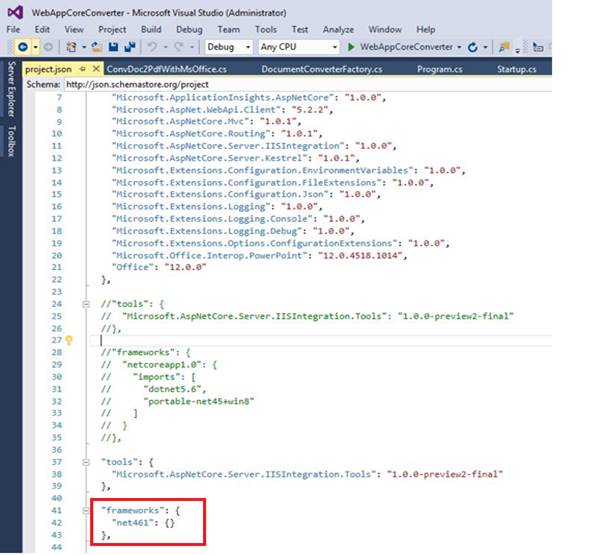Open the Edit menu
Image resolution: width=608 pixels, height=555 pixels.
tap(42, 29)
